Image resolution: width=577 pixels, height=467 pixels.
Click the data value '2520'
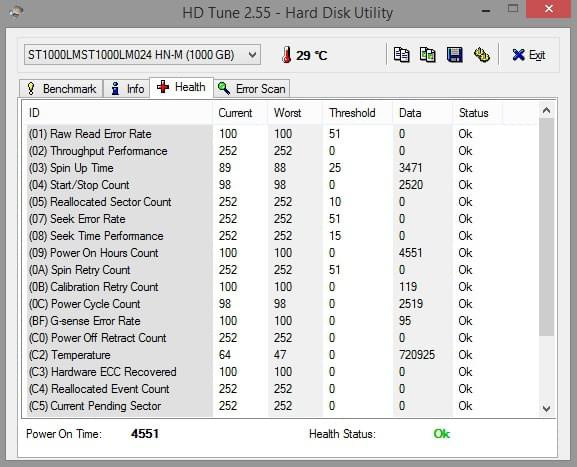click(411, 185)
